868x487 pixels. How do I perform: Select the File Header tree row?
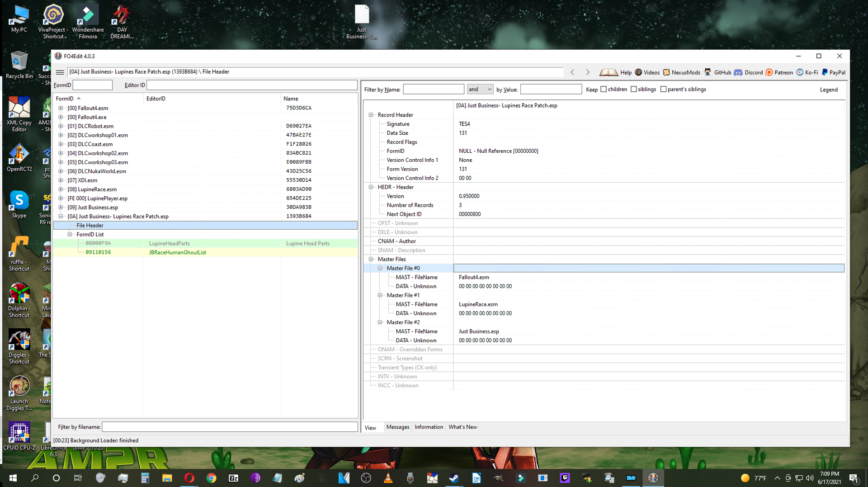click(x=205, y=225)
